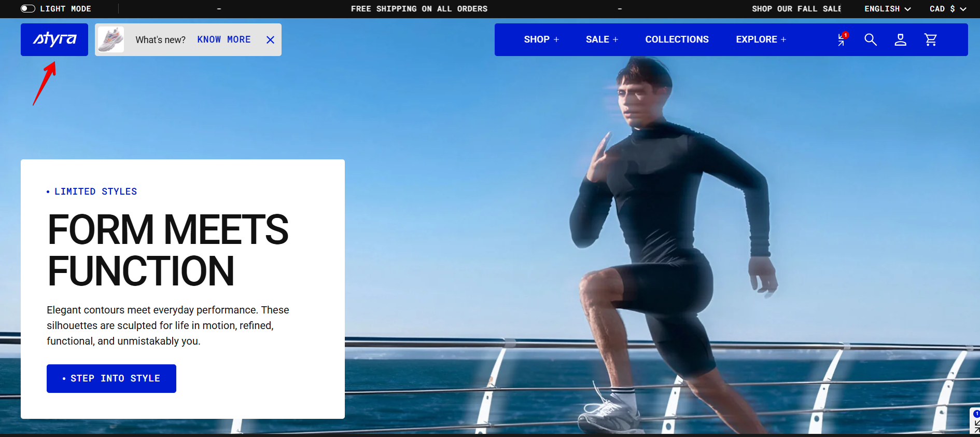Image resolution: width=980 pixels, height=437 pixels.
Task: Follow the Know More link
Action: [224, 39]
